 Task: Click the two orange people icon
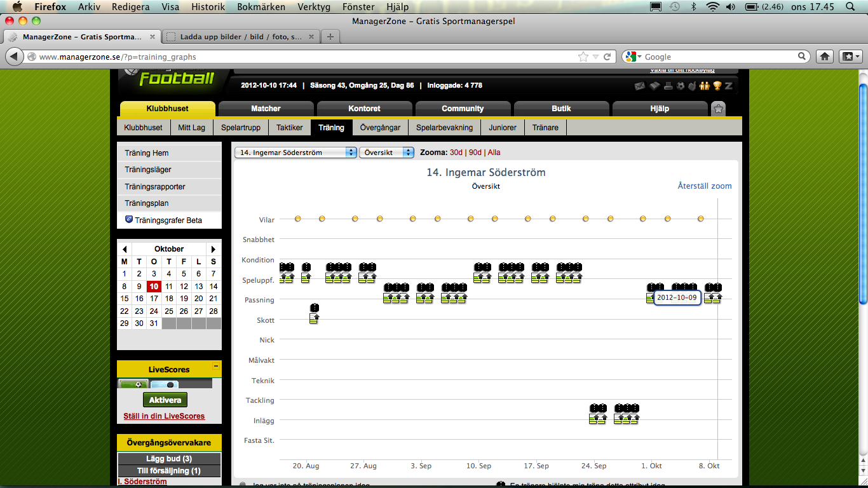(705, 86)
